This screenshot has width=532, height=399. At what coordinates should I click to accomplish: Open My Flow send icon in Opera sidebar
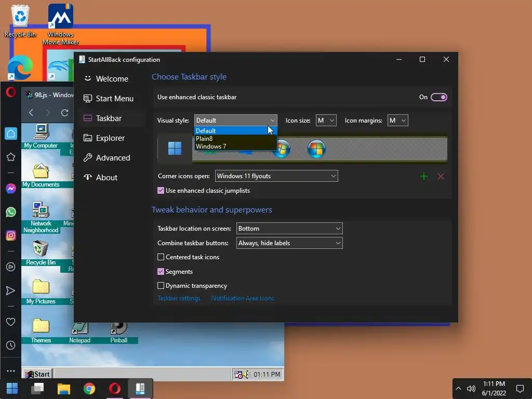11,290
